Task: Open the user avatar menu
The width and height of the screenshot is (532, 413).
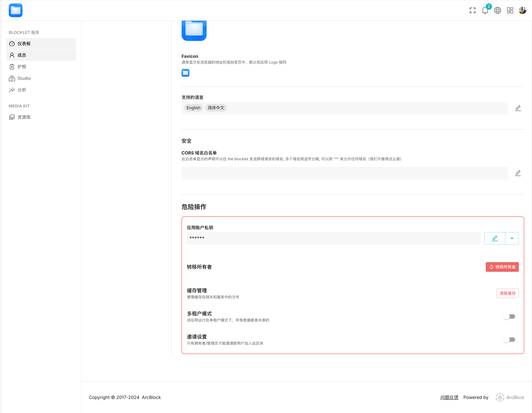Action: coord(522,10)
